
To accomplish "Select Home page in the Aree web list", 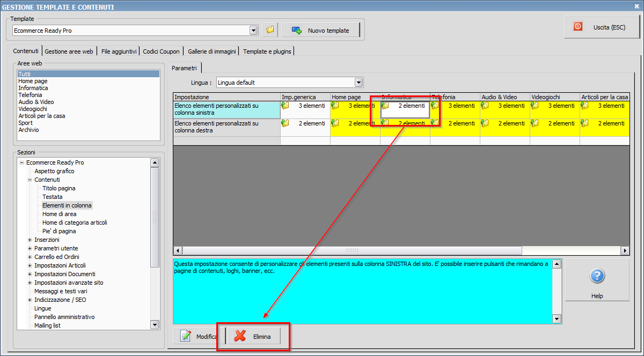I will pos(88,81).
